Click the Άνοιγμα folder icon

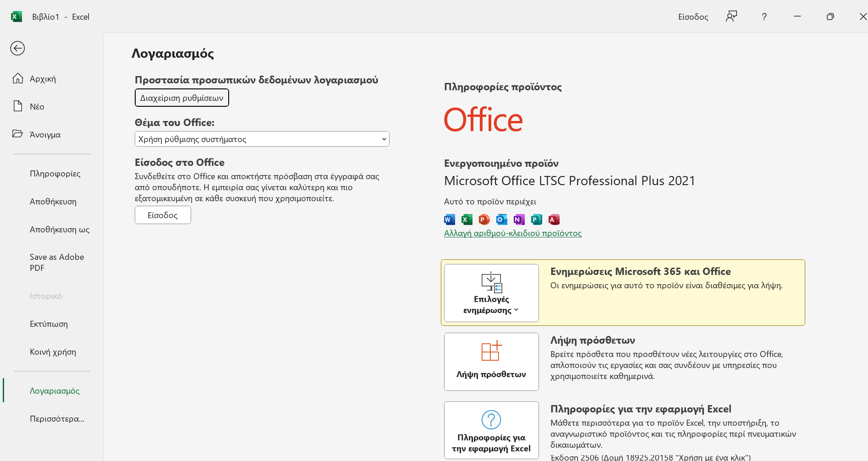pyautogui.click(x=17, y=134)
